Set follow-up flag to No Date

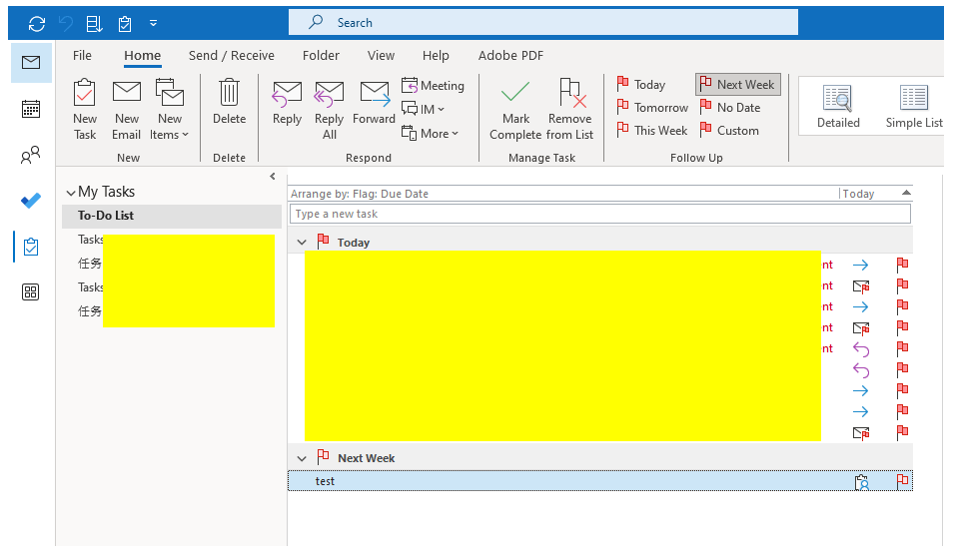pyautogui.click(x=730, y=108)
